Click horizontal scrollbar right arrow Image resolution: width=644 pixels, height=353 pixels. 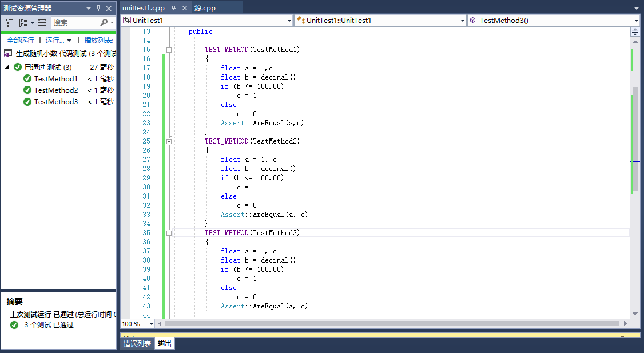(625, 324)
